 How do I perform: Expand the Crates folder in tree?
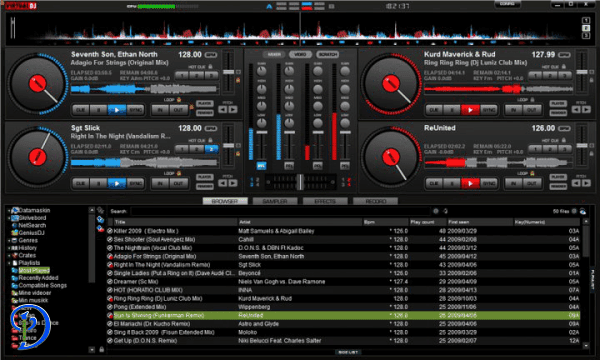click(9, 256)
